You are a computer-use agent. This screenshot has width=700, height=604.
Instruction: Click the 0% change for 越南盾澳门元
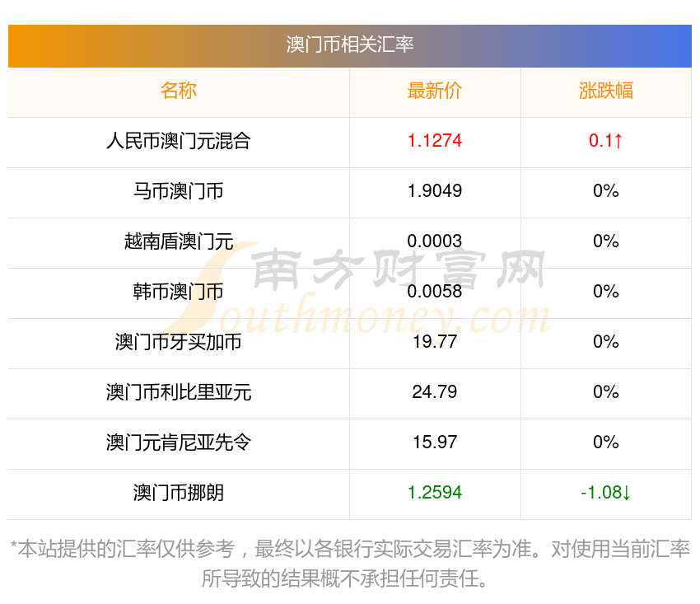tap(606, 241)
